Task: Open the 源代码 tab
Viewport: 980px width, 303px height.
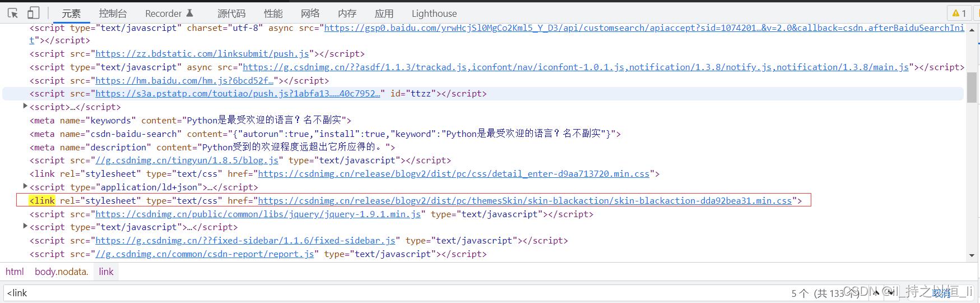Action: pyautogui.click(x=231, y=13)
